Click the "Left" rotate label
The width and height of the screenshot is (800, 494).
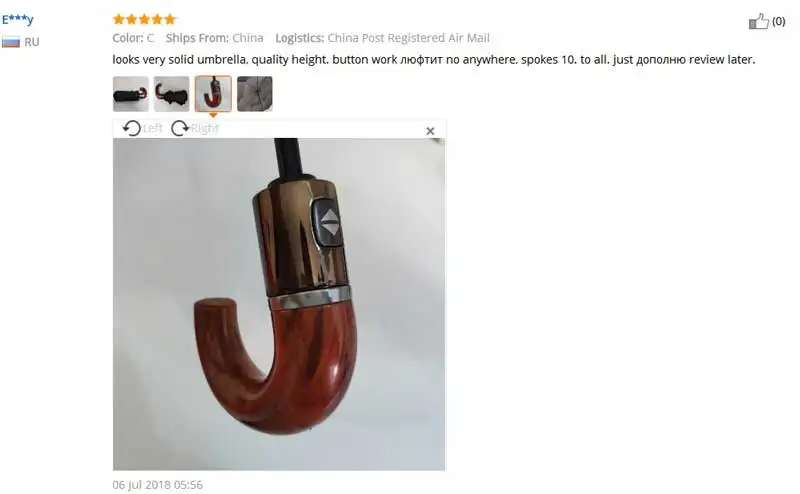coord(152,128)
